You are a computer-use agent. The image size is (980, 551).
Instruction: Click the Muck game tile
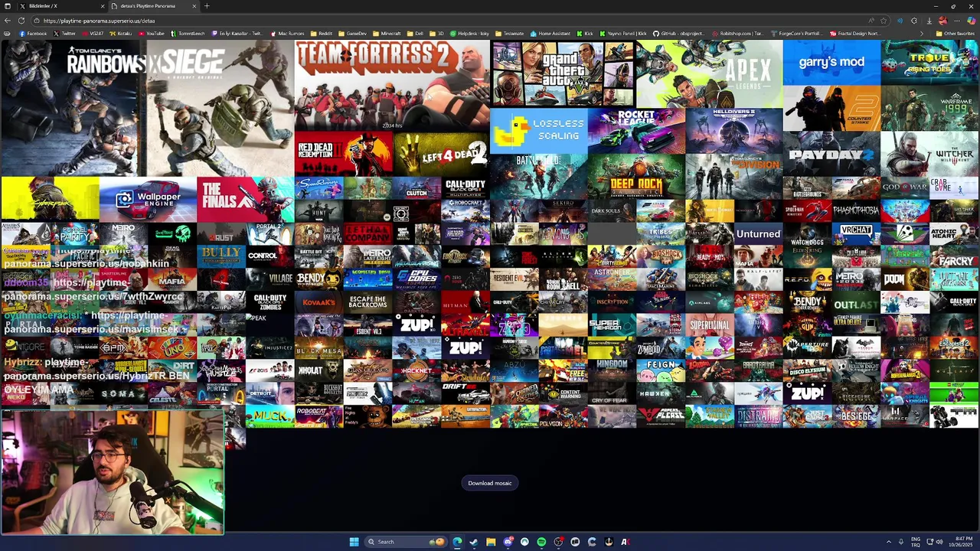pos(269,417)
